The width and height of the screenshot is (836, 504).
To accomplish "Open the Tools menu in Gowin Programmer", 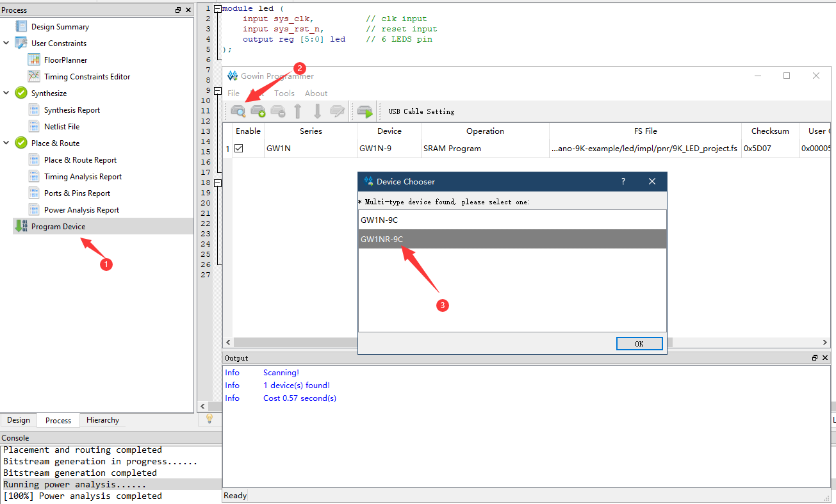I will coord(284,93).
